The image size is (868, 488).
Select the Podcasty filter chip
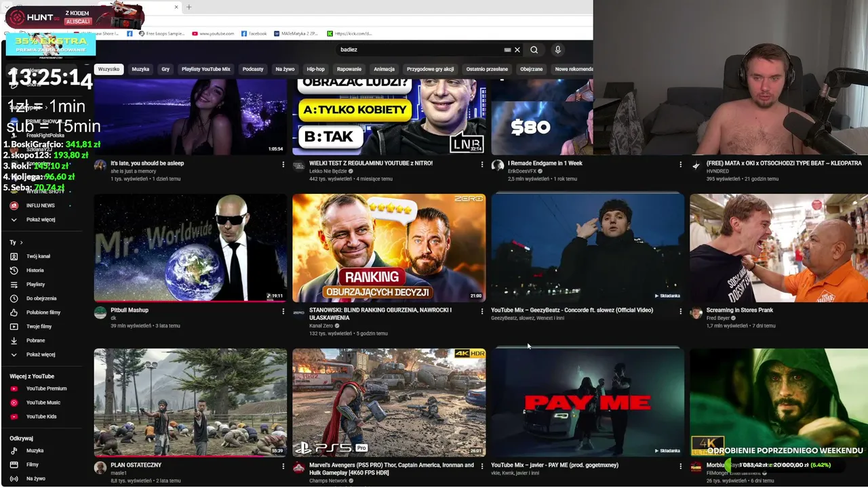click(x=253, y=69)
